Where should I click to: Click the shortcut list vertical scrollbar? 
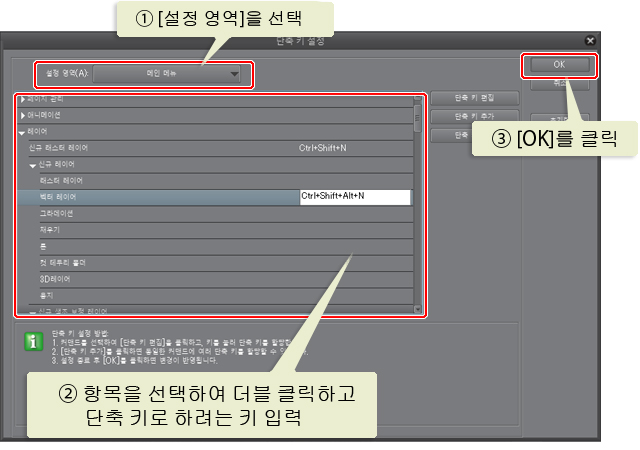tap(419, 200)
